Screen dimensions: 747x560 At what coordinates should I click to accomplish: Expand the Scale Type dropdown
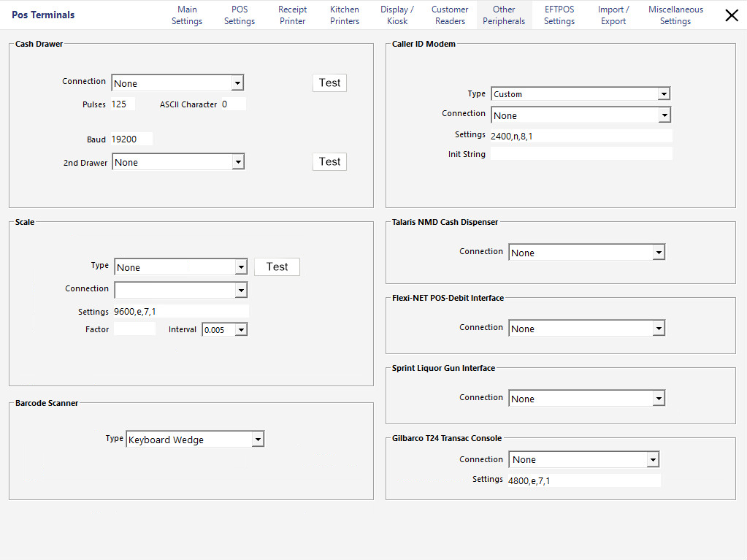click(241, 266)
